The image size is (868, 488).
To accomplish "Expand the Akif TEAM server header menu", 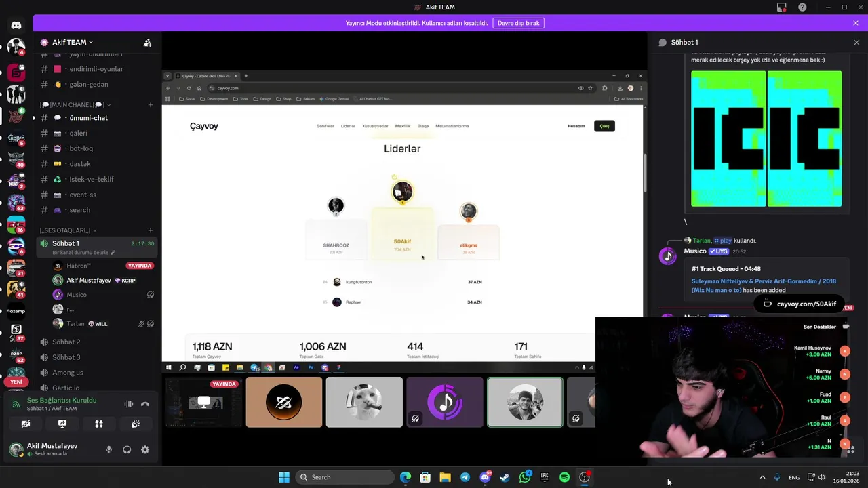I will (73, 42).
